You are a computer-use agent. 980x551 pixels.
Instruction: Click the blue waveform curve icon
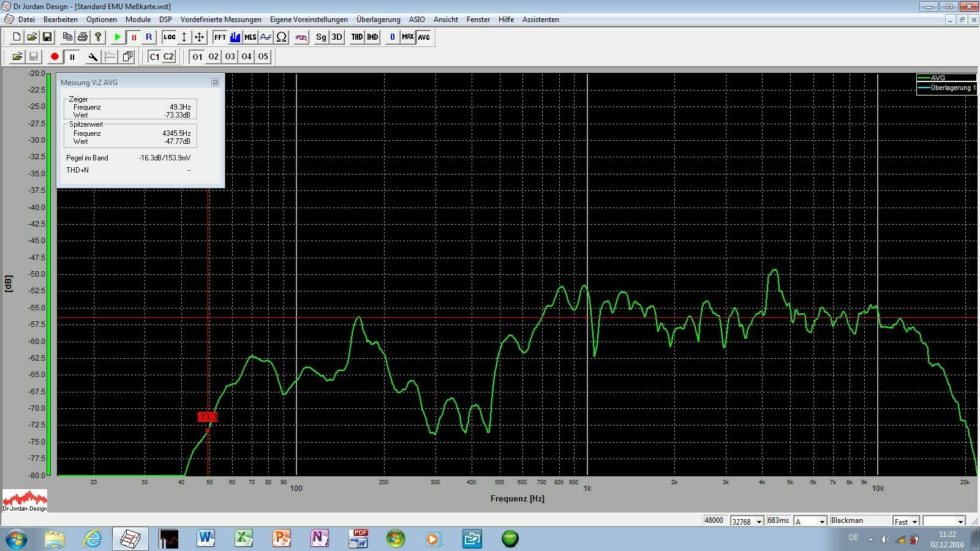(x=266, y=37)
